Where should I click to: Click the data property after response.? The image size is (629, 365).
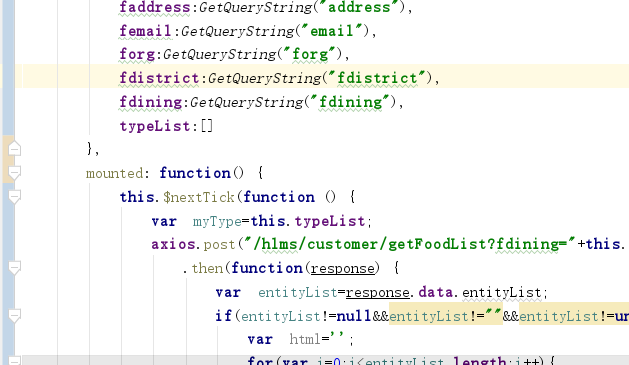coord(436,292)
